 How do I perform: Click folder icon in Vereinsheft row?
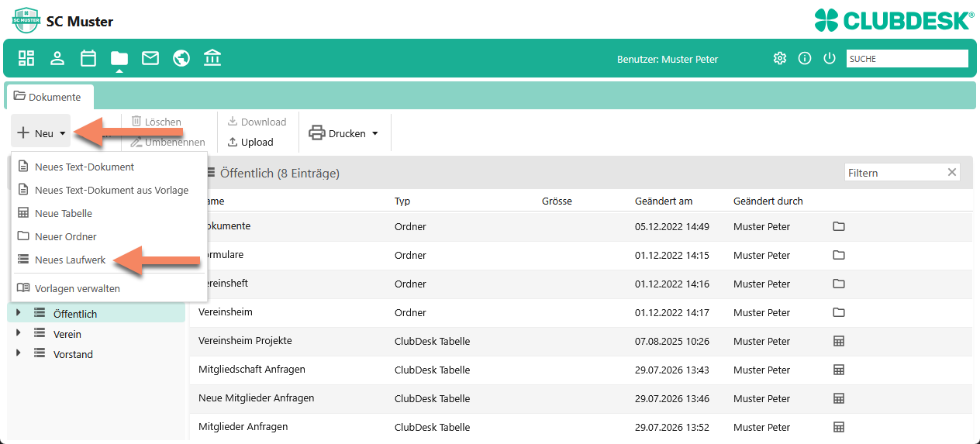click(838, 284)
